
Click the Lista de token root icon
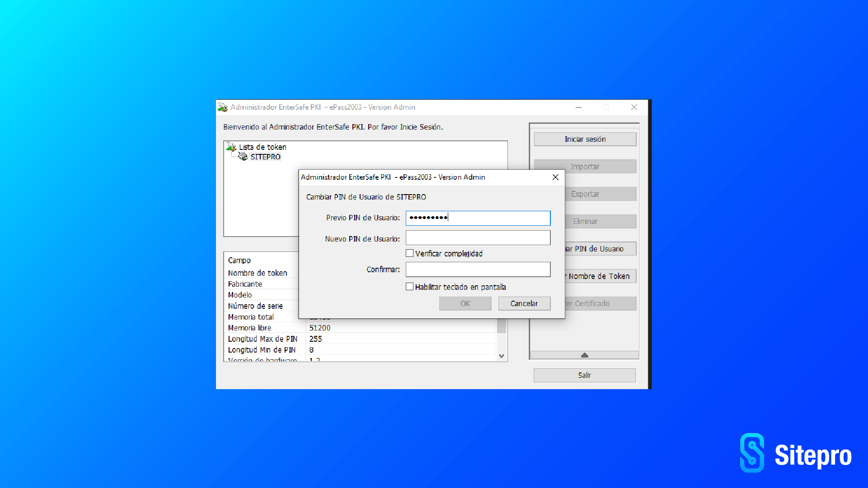(x=231, y=147)
